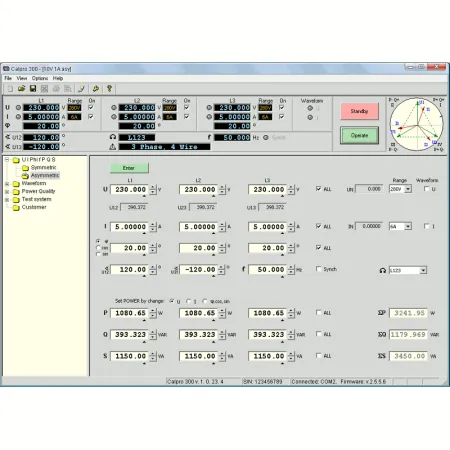Click the New file toolbar icon
This screenshot has width=450, height=450.
click(10, 89)
